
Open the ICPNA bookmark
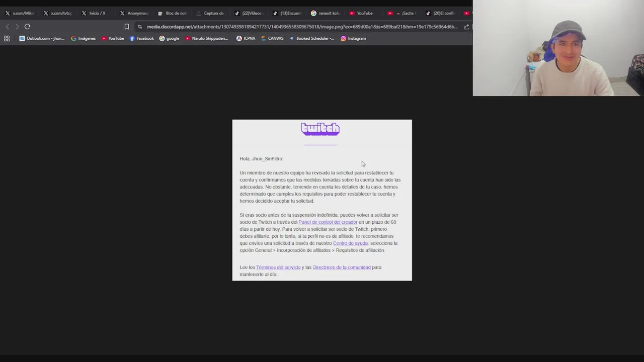[246, 38]
